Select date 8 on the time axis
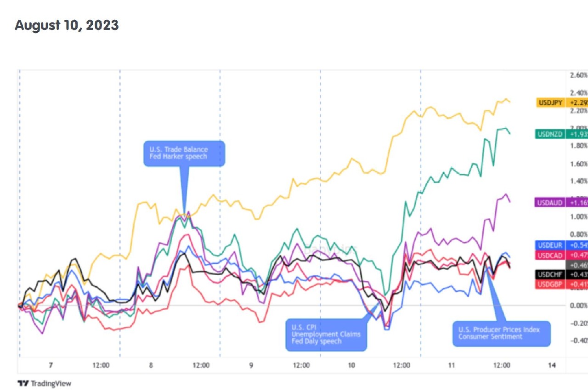 (x=151, y=365)
